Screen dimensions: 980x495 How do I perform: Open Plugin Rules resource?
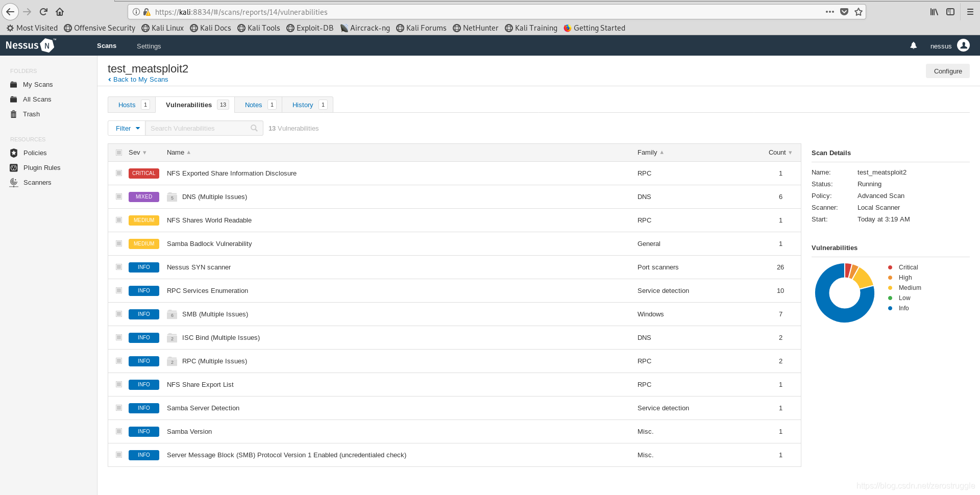pos(42,168)
